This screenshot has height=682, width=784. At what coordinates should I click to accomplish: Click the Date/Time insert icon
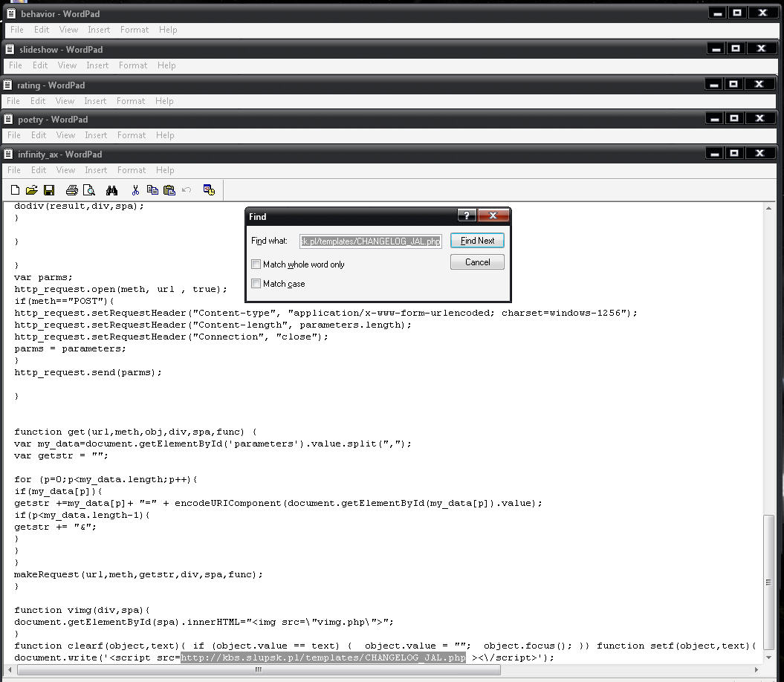pyautogui.click(x=209, y=190)
